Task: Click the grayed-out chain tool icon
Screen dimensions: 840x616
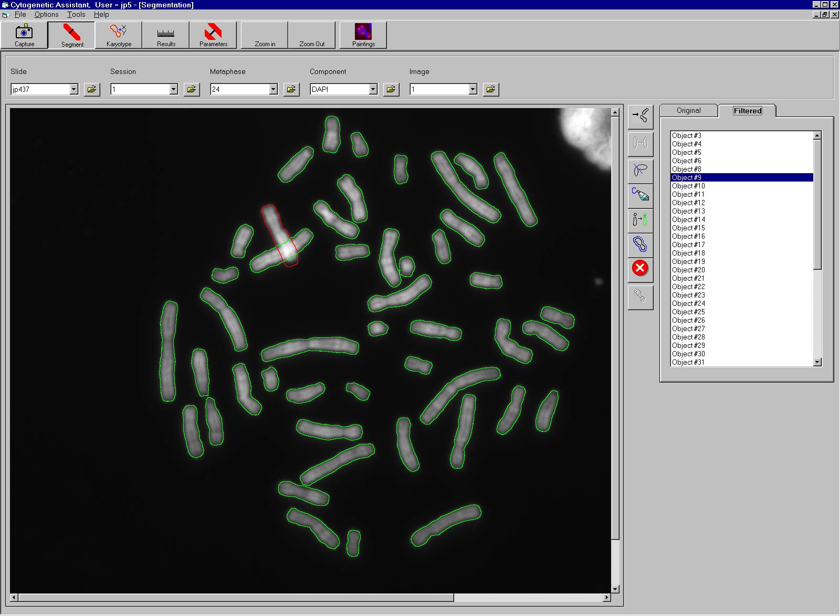Action: click(x=640, y=296)
